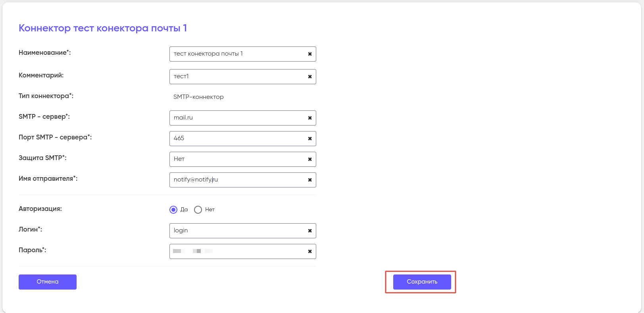The width and height of the screenshot is (644, 313).
Task: Select the Нет authorization radio button
Action: pyautogui.click(x=198, y=210)
